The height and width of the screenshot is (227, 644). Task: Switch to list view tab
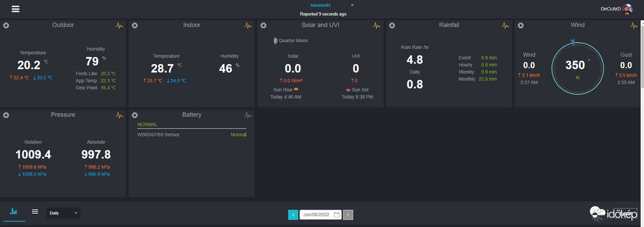tap(36, 212)
